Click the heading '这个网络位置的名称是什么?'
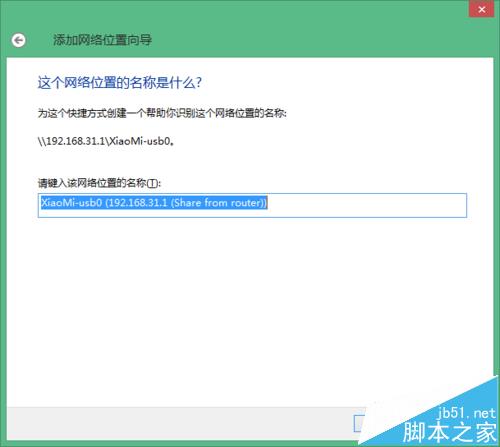Screen dimensions: 500x447 click(x=120, y=83)
